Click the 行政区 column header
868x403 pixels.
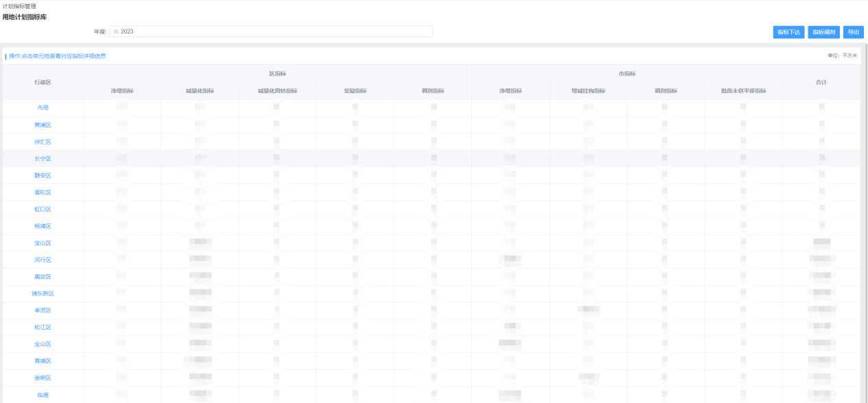tap(43, 82)
